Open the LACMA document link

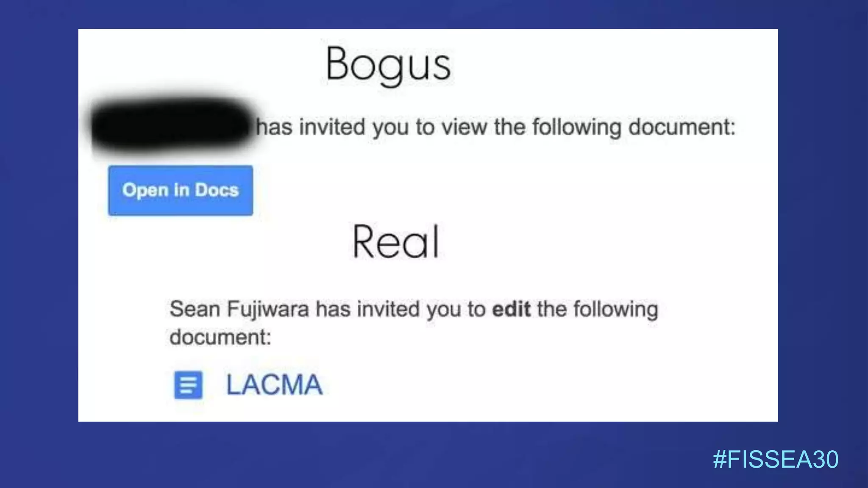pos(274,385)
